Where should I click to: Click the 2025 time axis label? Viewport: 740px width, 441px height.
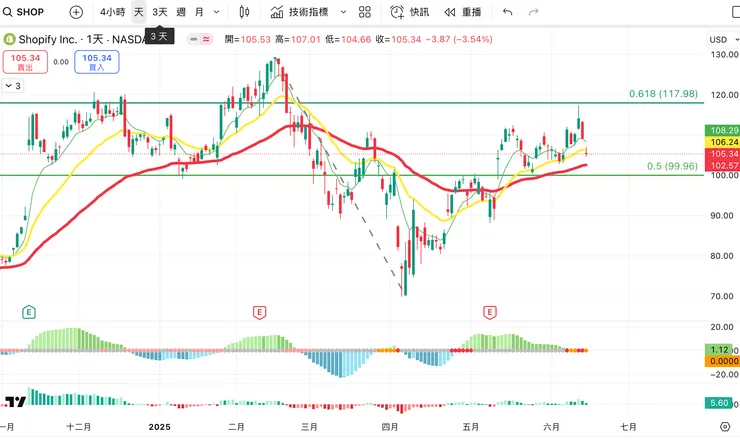click(x=160, y=427)
